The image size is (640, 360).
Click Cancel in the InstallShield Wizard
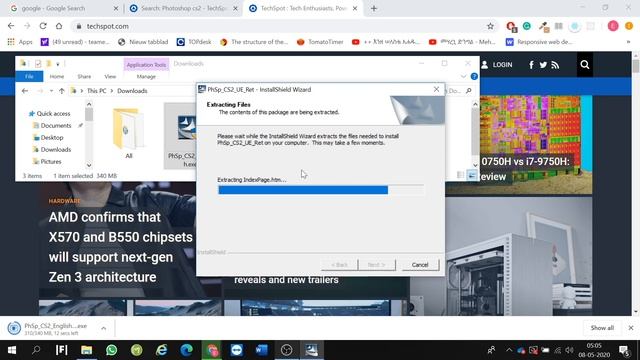pos(420,265)
